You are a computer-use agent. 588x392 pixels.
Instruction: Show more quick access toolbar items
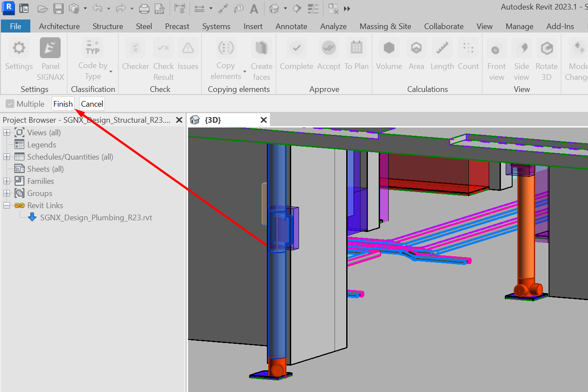click(x=347, y=9)
